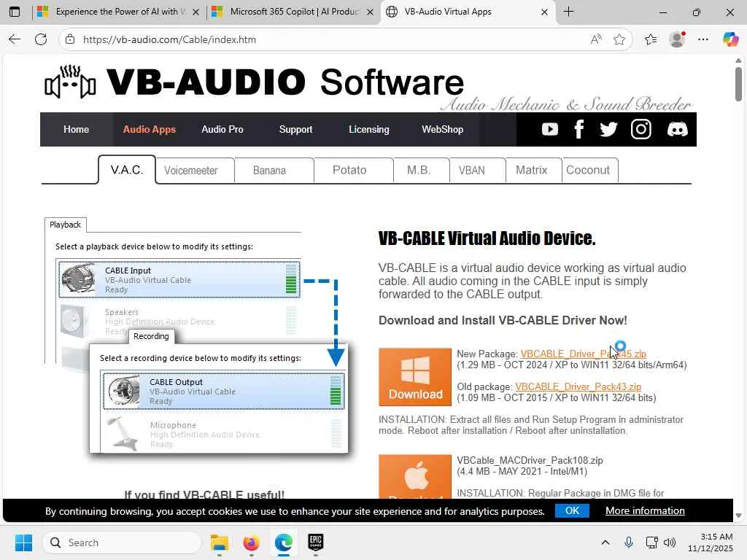The height and width of the screenshot is (560, 747).
Task: Open the Home menu item
Action: coord(76,129)
